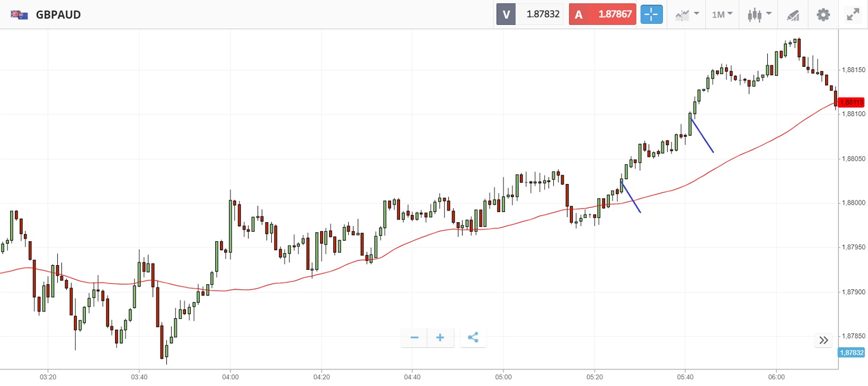Image resolution: width=868 pixels, height=386 pixels.
Task: Zoom in with the plus button
Action: click(x=440, y=337)
